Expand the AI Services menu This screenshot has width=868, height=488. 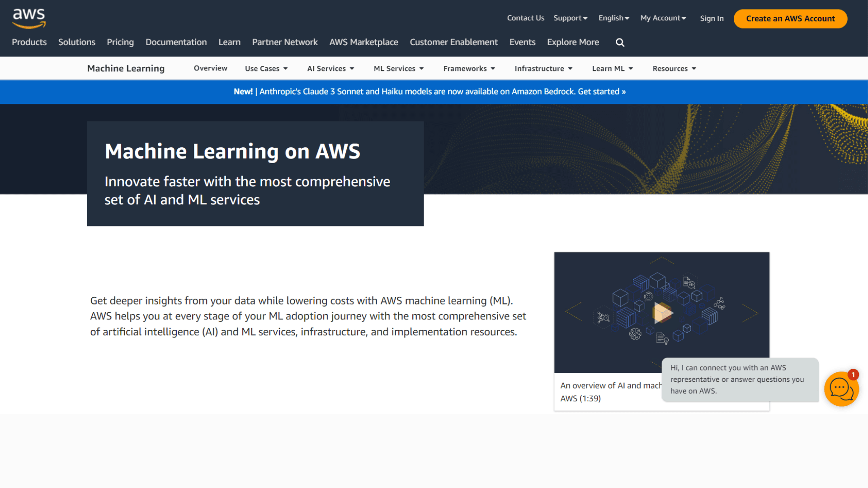pos(330,68)
